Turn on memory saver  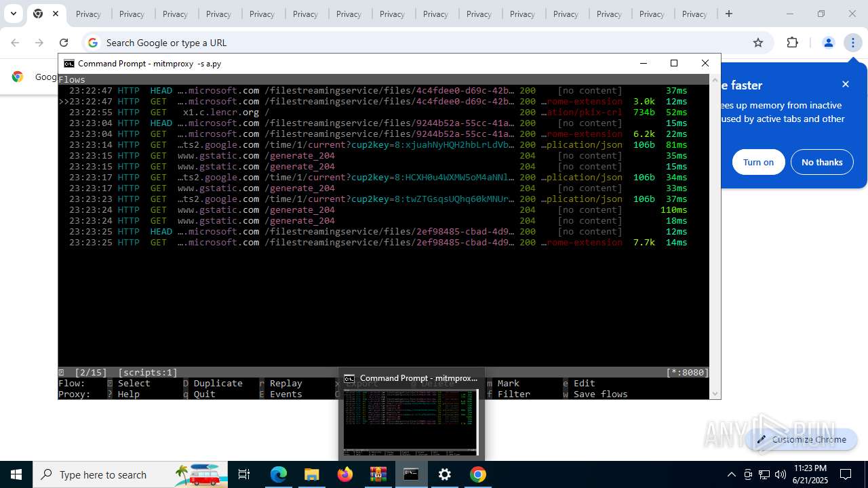point(758,162)
